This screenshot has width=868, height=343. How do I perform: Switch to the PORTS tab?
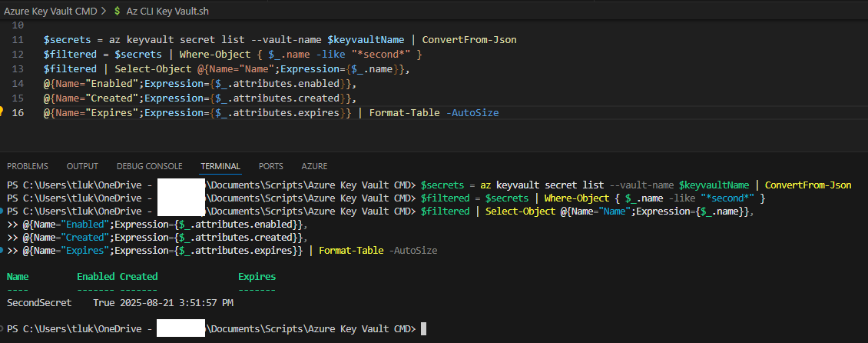pos(270,166)
